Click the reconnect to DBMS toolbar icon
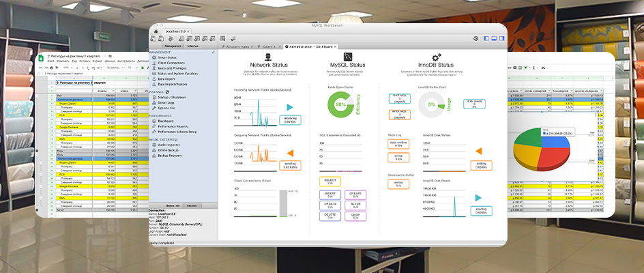The height and width of the screenshot is (273, 644). [233, 39]
